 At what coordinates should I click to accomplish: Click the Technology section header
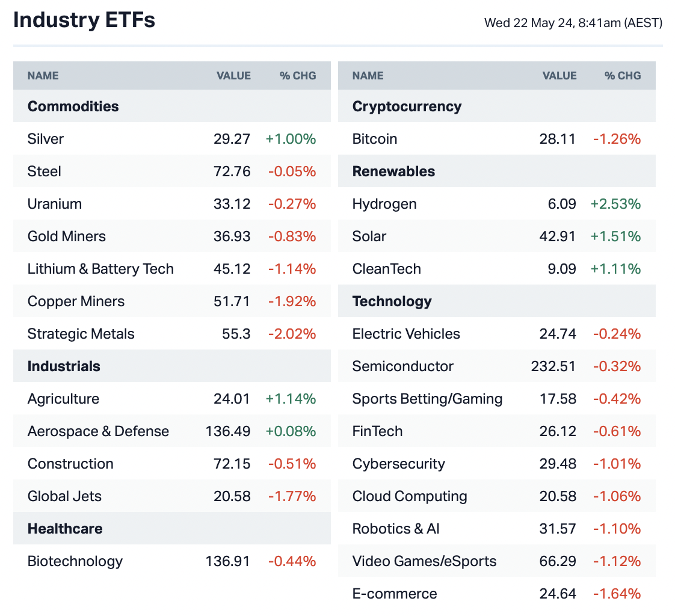[x=392, y=301]
